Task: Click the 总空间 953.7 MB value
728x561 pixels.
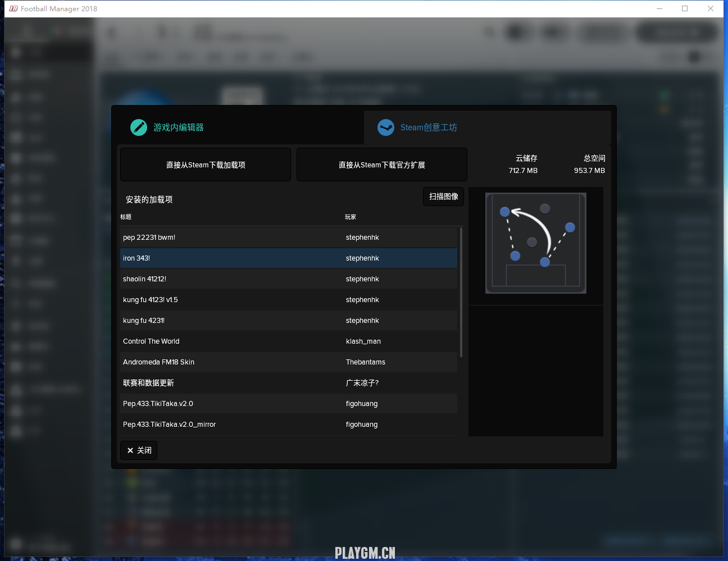Action: point(589,171)
